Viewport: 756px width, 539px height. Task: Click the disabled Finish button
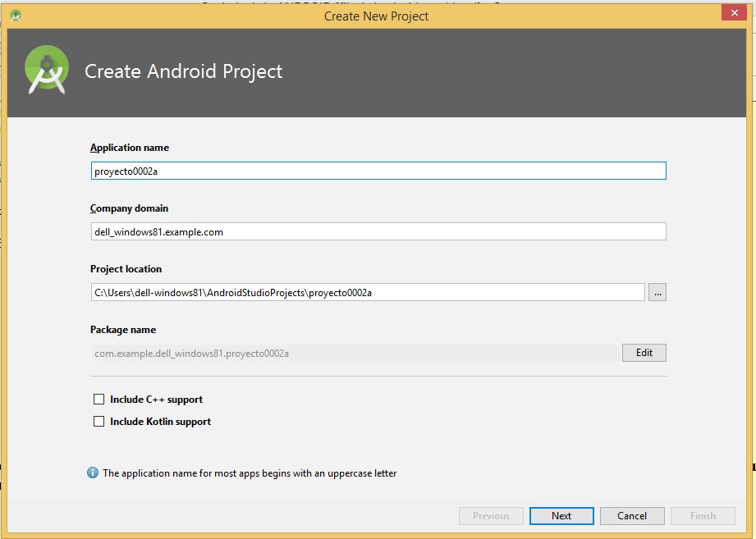(703, 516)
